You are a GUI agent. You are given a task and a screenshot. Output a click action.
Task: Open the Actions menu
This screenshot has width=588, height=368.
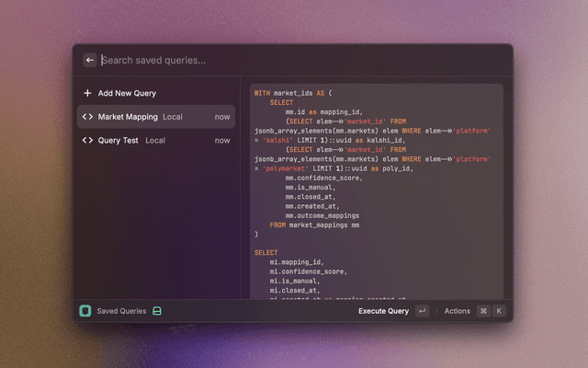click(x=457, y=311)
